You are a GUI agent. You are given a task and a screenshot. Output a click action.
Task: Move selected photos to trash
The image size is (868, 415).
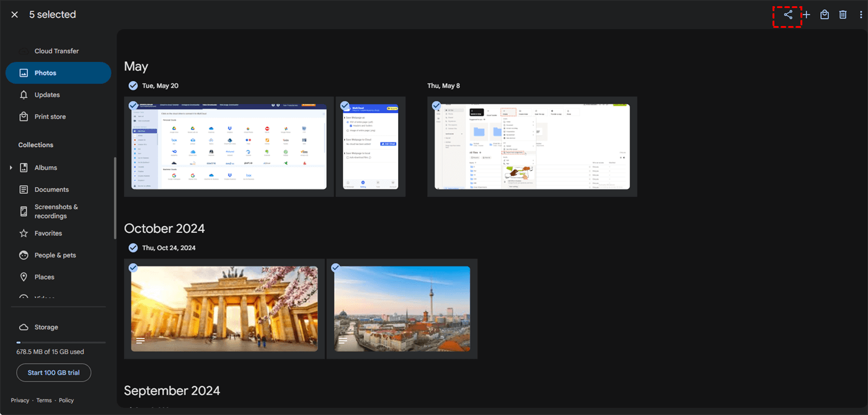pyautogui.click(x=843, y=14)
